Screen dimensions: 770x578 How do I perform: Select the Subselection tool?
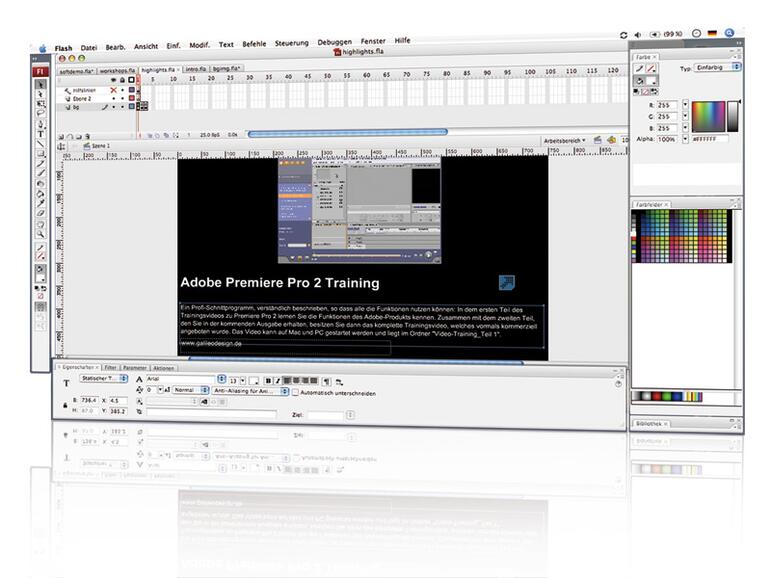coord(40,94)
